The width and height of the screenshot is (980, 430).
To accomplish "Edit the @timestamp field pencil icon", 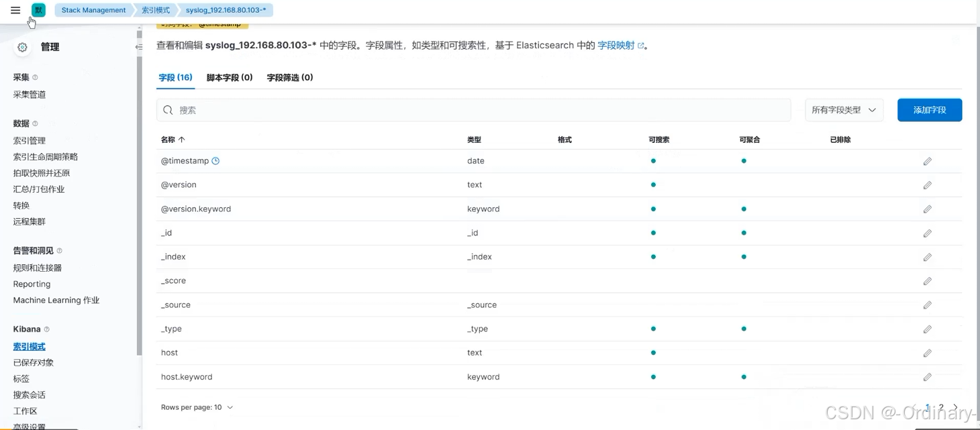I will 927,161.
